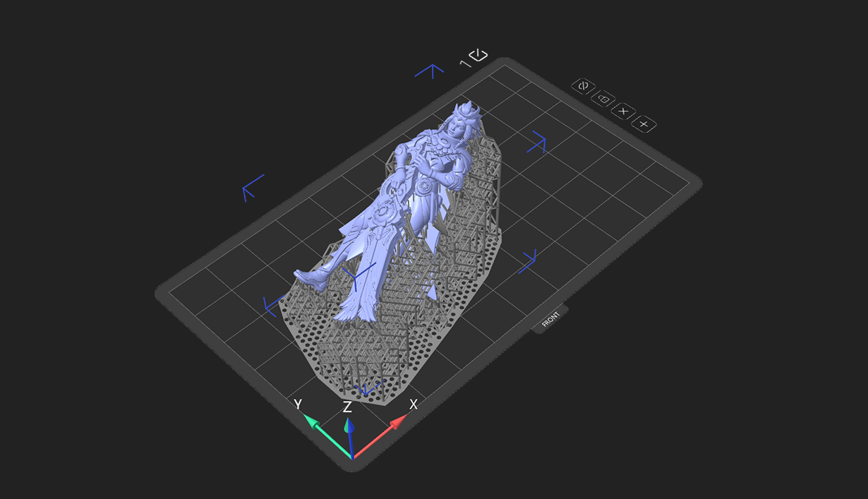Click the plate icon beside number 1
868x499 pixels.
[x=478, y=55]
